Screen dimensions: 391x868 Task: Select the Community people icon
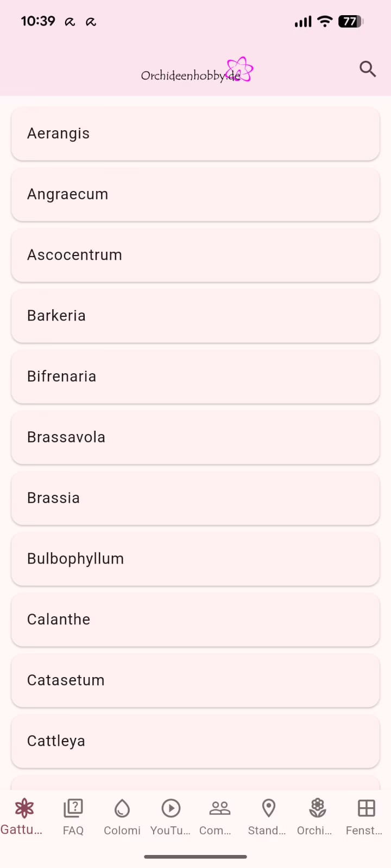[x=220, y=808]
